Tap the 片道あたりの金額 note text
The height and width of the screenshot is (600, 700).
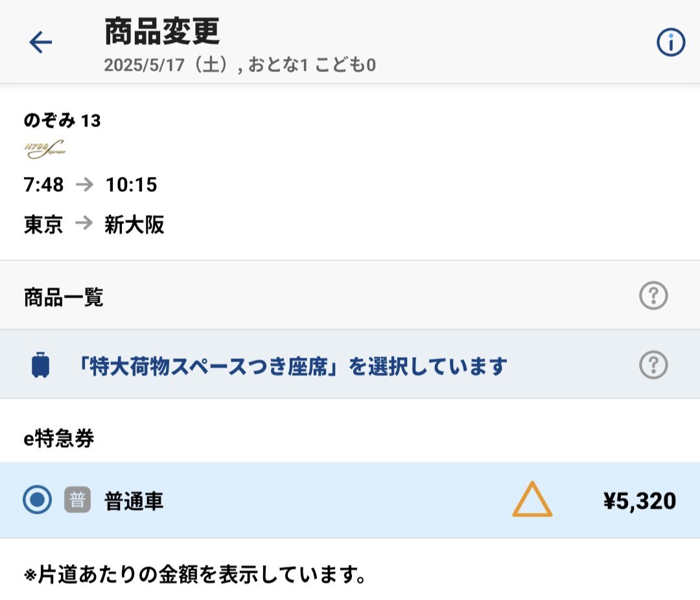tap(194, 575)
